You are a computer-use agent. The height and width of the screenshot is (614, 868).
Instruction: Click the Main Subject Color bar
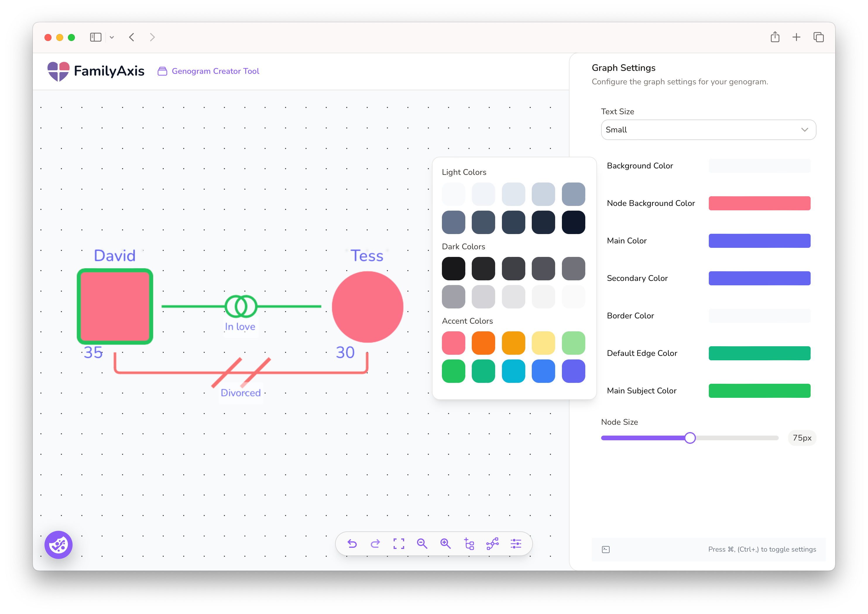tap(759, 390)
